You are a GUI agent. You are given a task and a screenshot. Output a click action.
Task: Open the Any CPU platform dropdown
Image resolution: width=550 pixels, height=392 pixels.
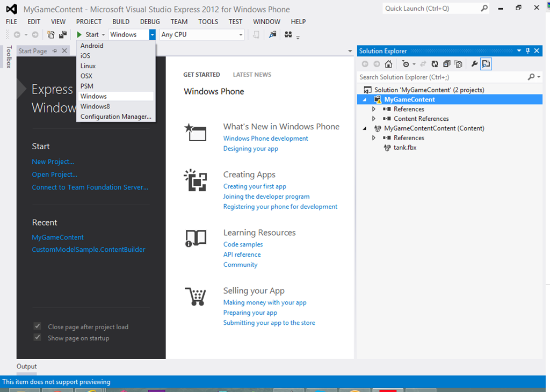[241, 35]
